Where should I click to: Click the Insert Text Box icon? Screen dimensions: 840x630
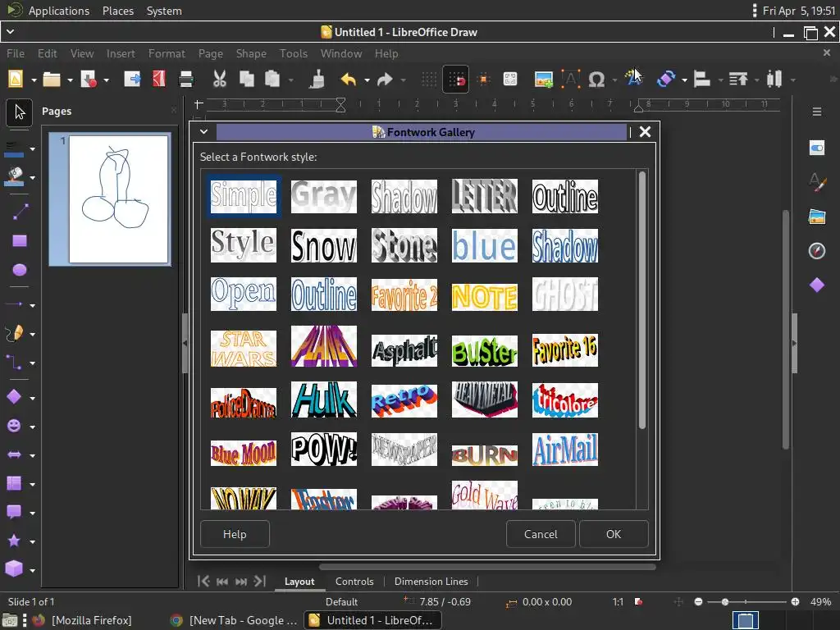pyautogui.click(x=571, y=80)
